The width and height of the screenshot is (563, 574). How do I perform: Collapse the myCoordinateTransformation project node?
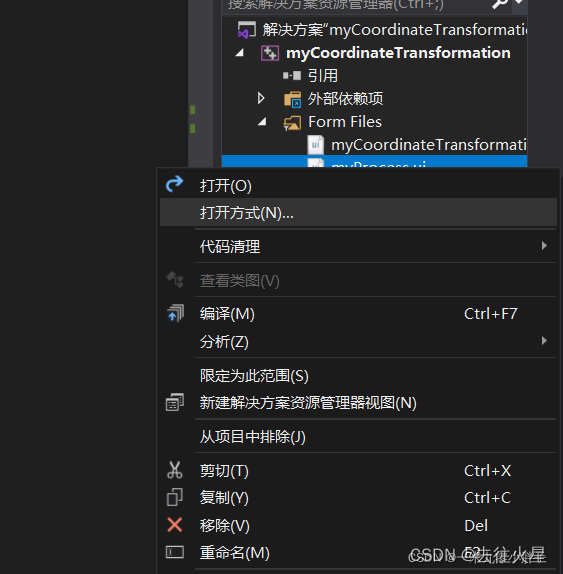click(240, 53)
